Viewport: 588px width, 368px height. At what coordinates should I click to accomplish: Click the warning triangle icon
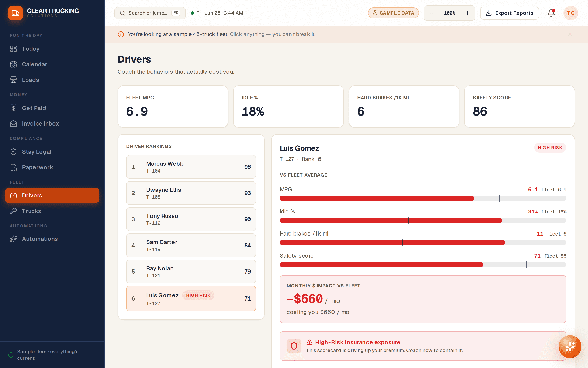click(x=309, y=342)
